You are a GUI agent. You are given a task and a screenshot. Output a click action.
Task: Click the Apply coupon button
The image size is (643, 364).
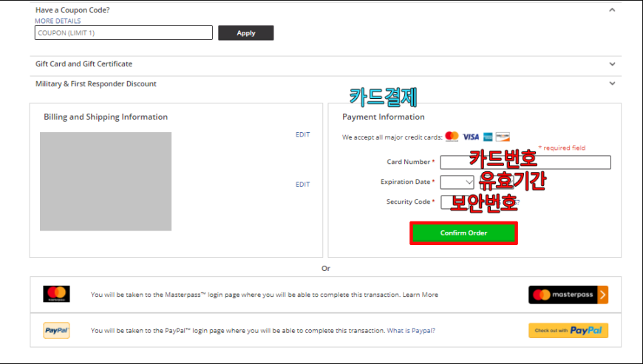(x=246, y=32)
